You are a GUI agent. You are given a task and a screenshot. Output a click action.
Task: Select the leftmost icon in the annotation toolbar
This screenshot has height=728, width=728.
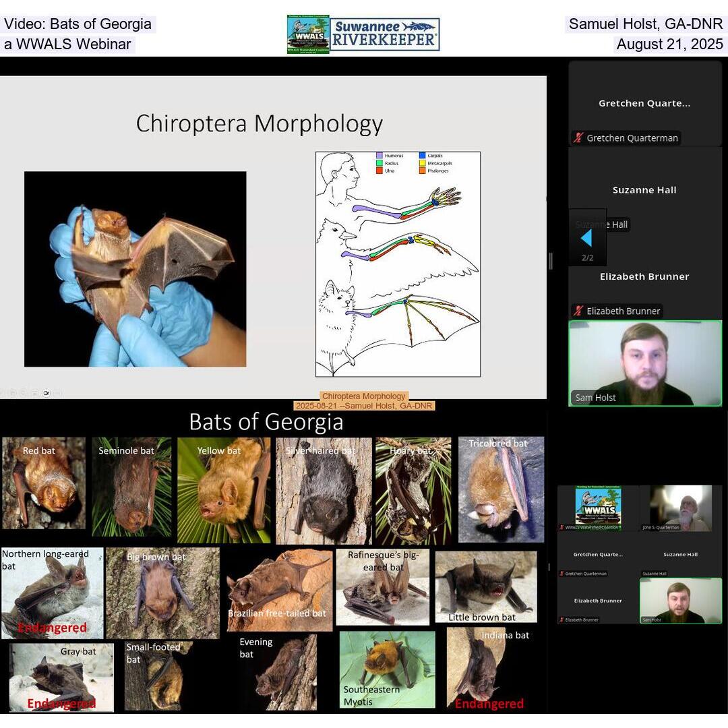point(3,392)
